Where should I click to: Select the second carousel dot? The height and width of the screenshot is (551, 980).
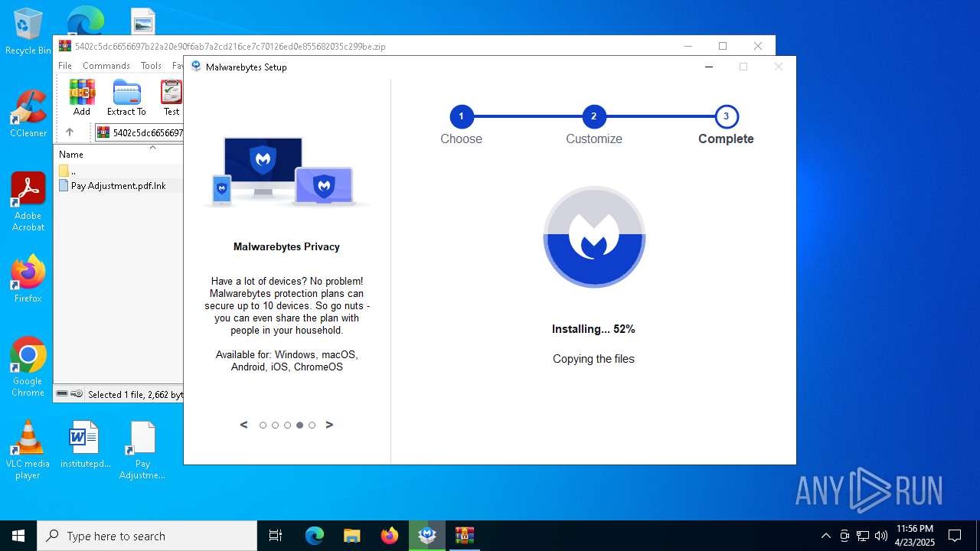coord(275,425)
